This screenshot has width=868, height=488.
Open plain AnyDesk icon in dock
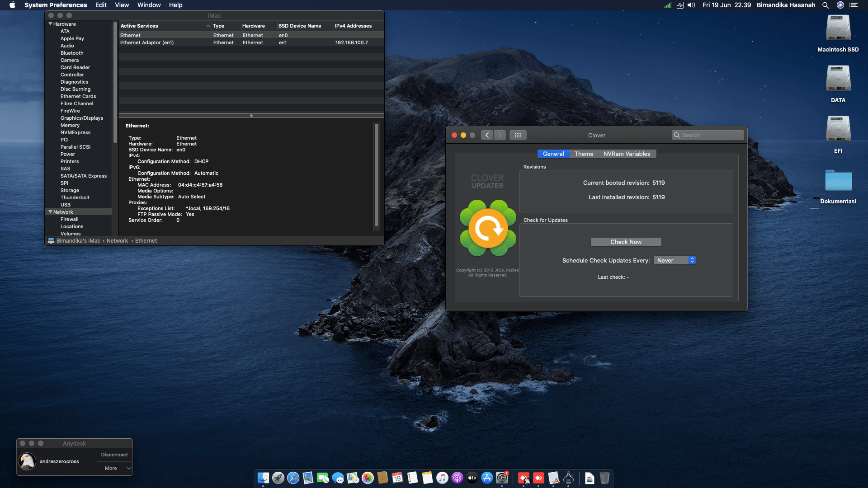(x=538, y=478)
